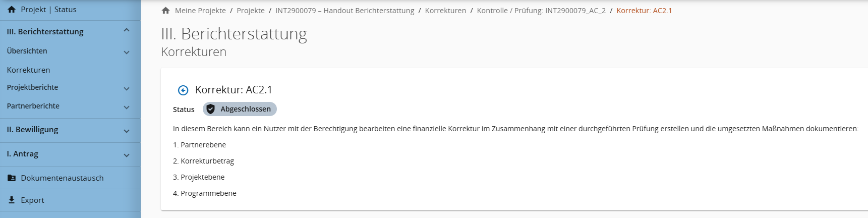The width and height of the screenshot is (868, 218).
Task: Open the Projekte breadcrumb link
Action: click(x=251, y=11)
